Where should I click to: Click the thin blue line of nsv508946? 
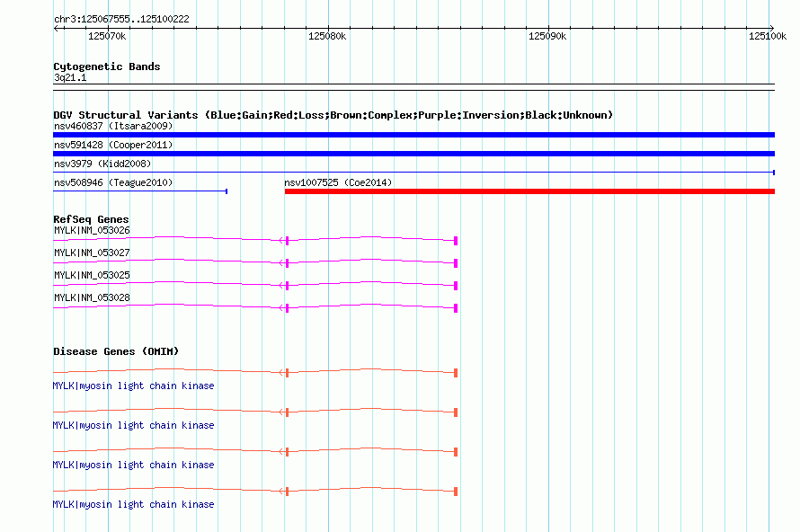(x=140, y=191)
